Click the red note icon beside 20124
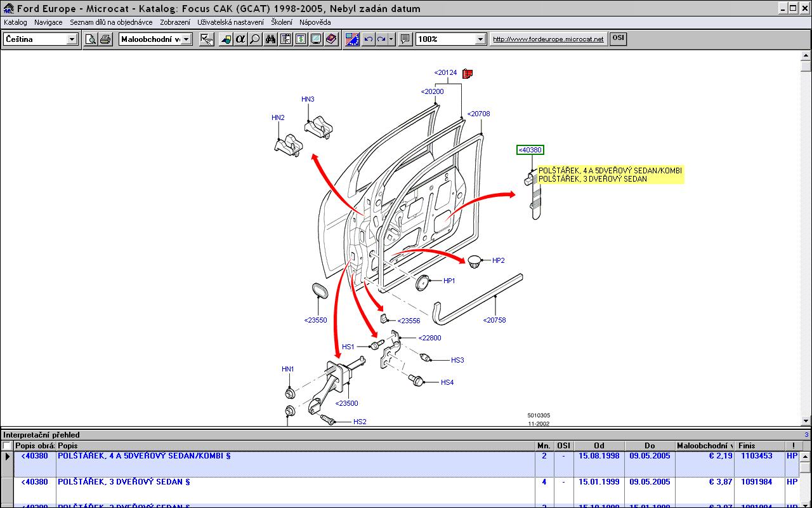 [468, 74]
